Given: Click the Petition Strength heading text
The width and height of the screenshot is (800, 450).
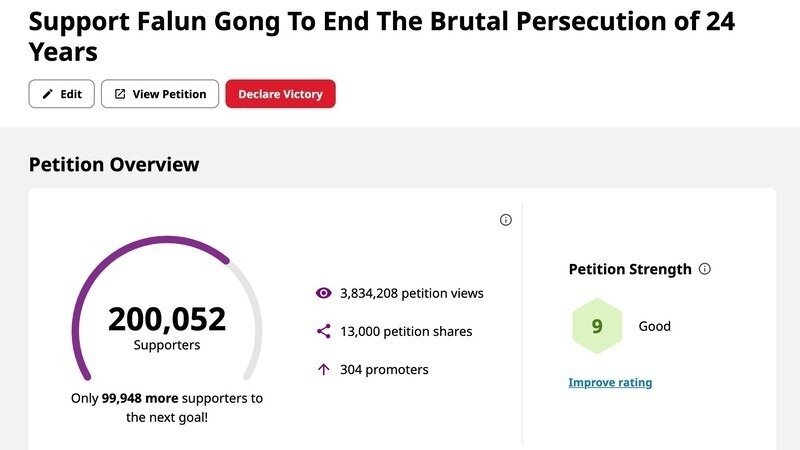Looking at the screenshot, I should coord(630,269).
